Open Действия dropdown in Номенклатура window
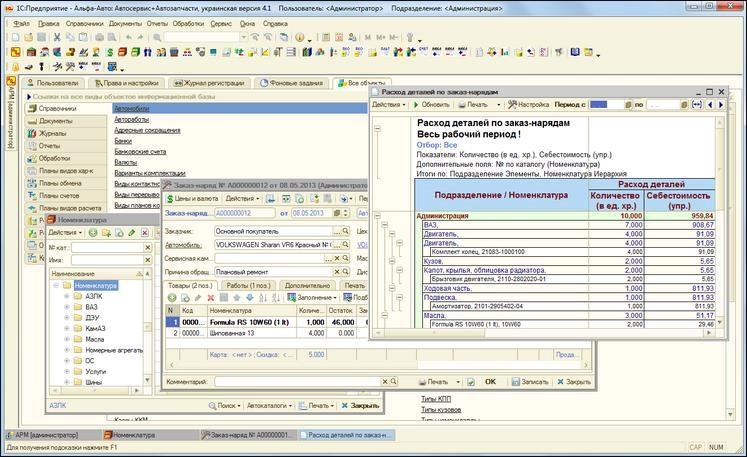747x457 pixels. click(64, 232)
